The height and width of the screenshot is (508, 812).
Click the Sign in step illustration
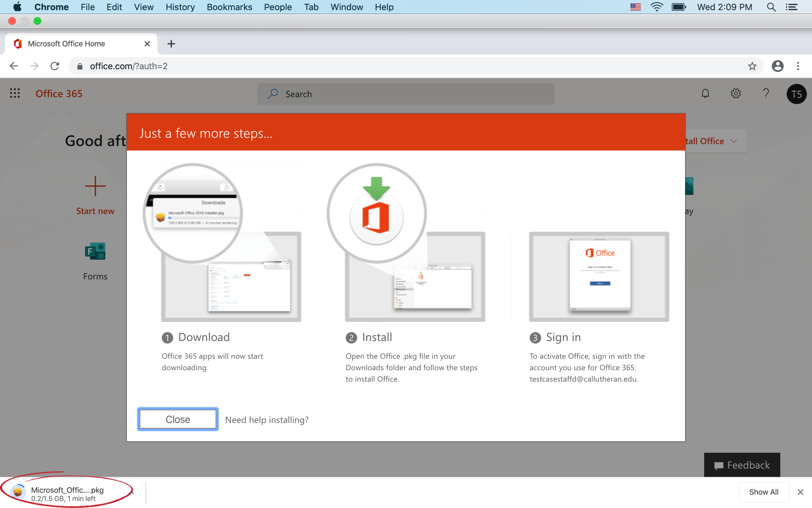pyautogui.click(x=599, y=276)
